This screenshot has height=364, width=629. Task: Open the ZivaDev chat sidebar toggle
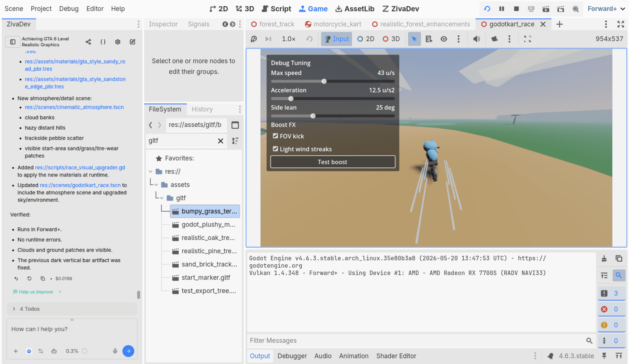[x=13, y=42]
